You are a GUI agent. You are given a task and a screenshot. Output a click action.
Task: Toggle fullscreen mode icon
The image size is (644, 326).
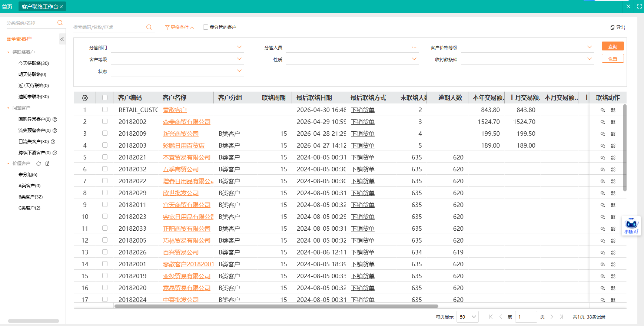(639, 6)
